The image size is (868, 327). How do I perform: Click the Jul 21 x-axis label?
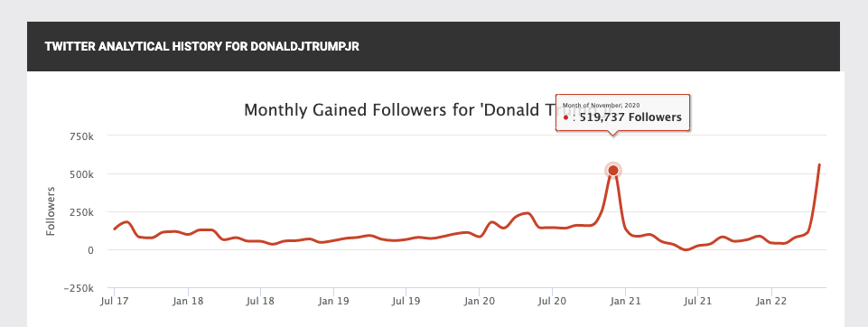[x=697, y=302]
